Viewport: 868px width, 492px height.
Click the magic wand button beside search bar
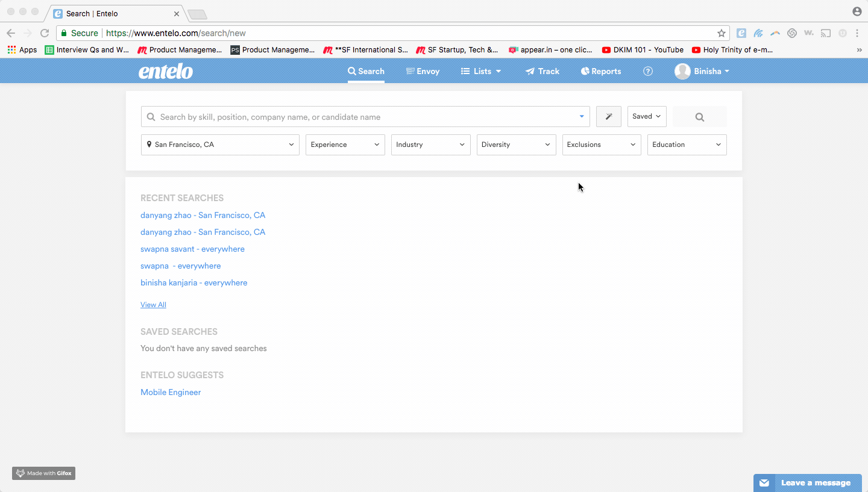click(608, 117)
